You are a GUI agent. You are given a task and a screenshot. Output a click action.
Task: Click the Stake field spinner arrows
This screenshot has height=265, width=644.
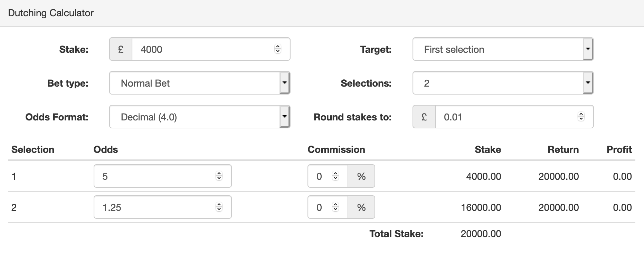[277, 49]
